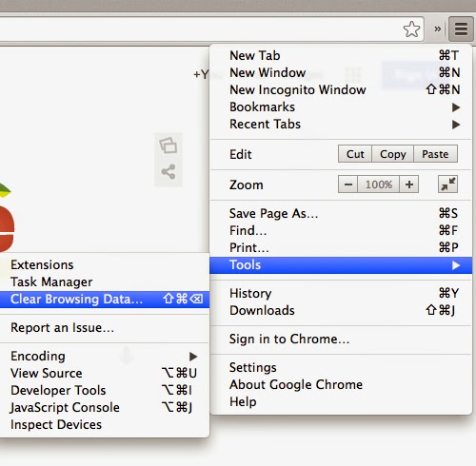Choose Find… from the menu

coord(341,230)
